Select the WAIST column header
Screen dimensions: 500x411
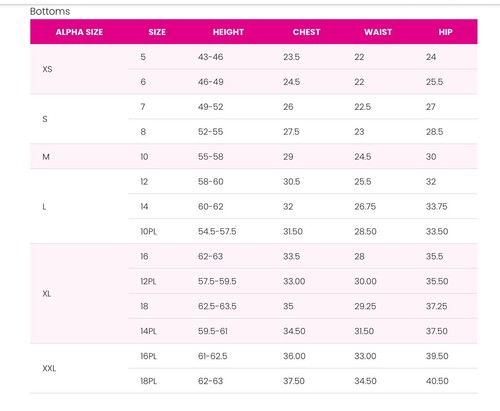click(x=378, y=32)
